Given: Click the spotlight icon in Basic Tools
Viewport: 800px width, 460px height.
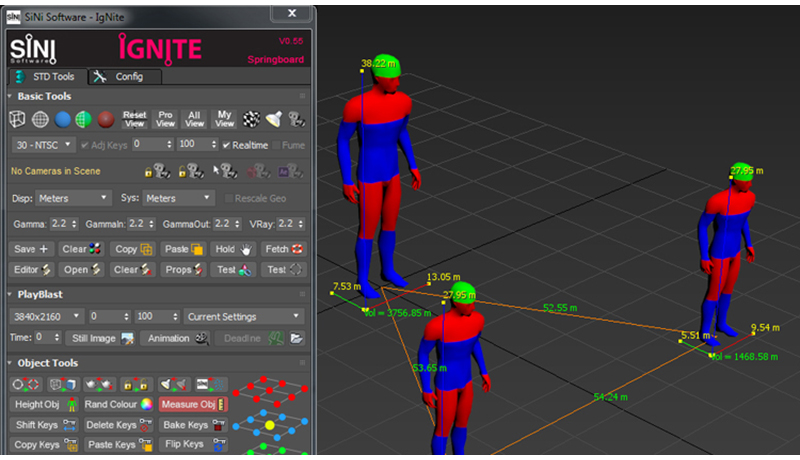Looking at the screenshot, I should click(273, 120).
